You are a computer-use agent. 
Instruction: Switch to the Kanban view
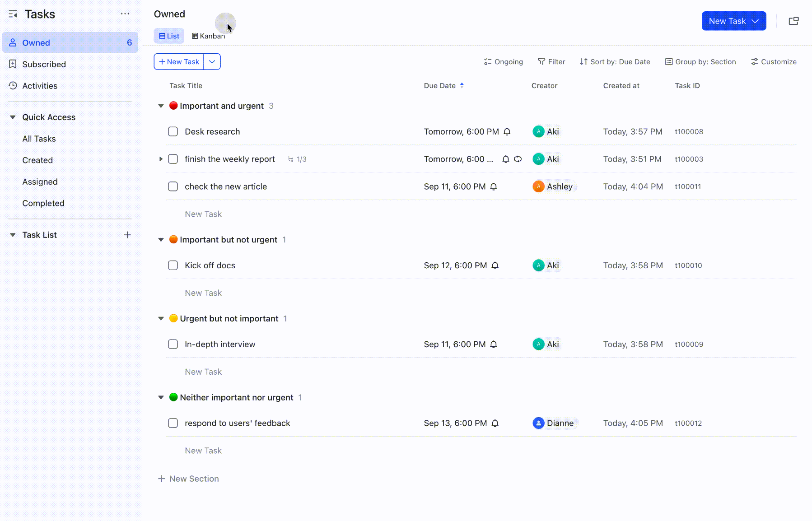coord(208,36)
